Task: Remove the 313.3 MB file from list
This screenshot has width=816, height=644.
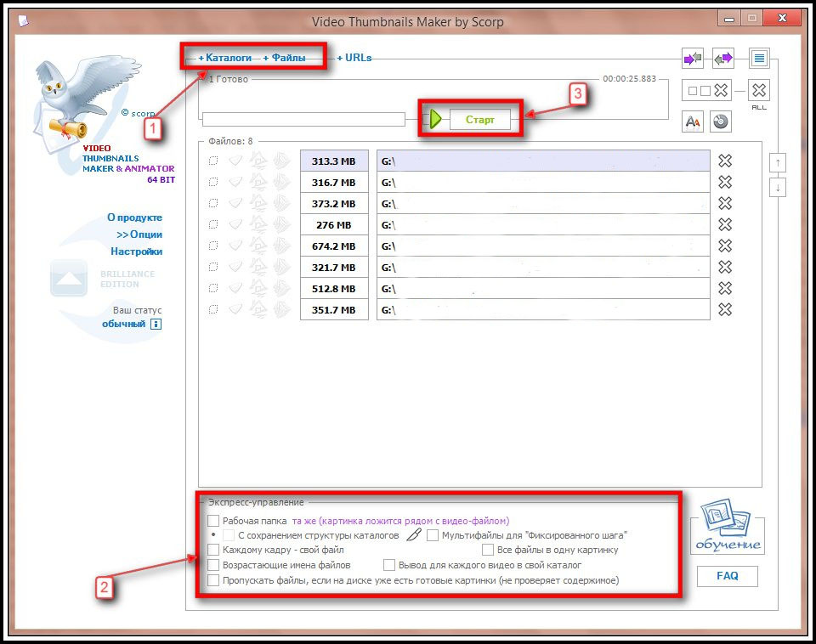Action: 725,161
